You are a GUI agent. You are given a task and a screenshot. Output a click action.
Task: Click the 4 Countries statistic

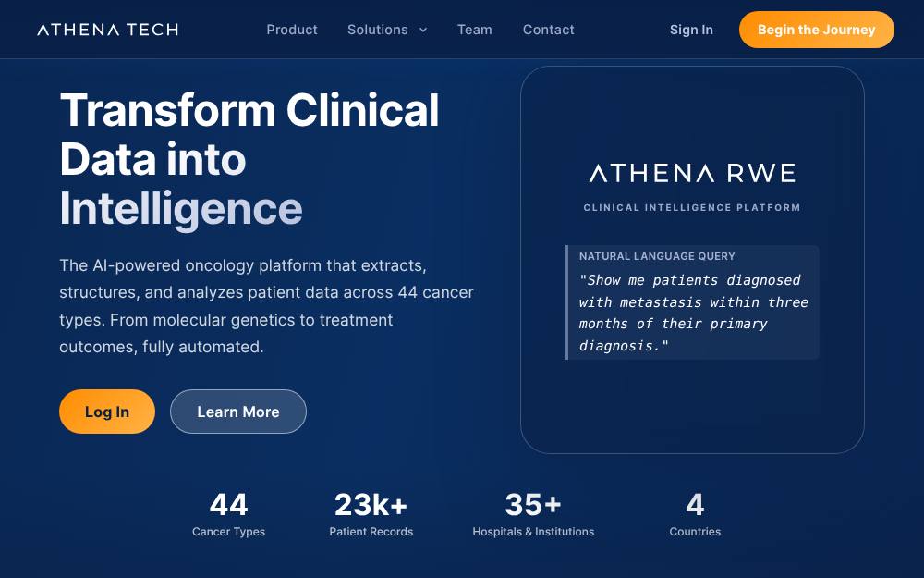tap(695, 515)
